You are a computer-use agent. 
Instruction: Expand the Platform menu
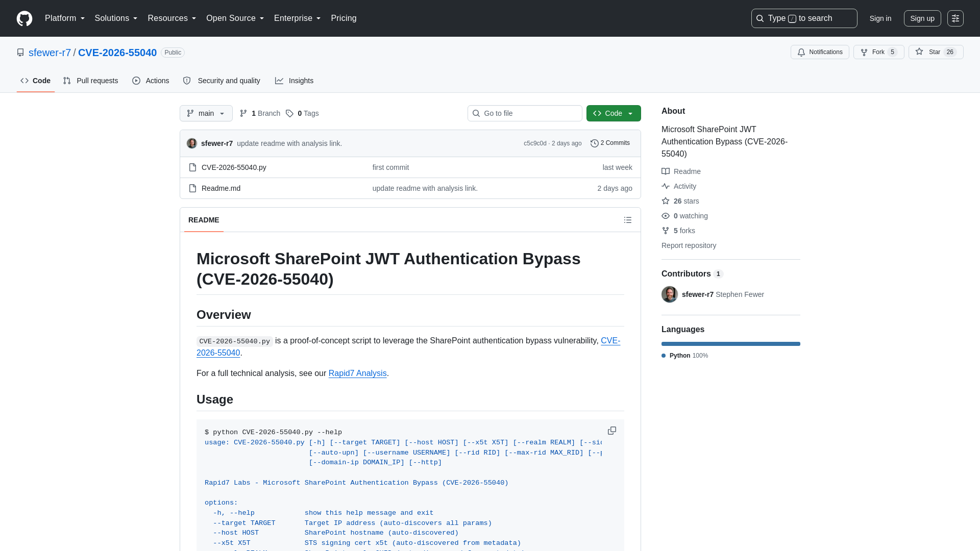click(x=65, y=18)
